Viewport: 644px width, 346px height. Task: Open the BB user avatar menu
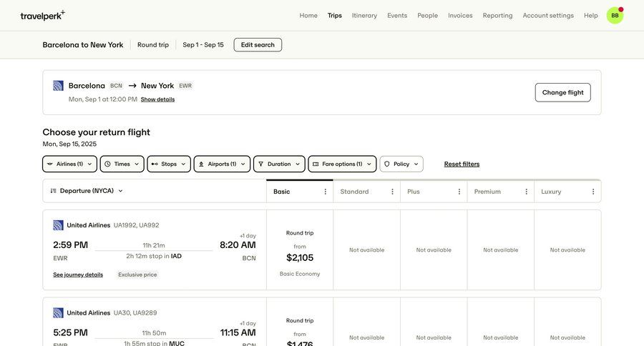click(x=615, y=15)
